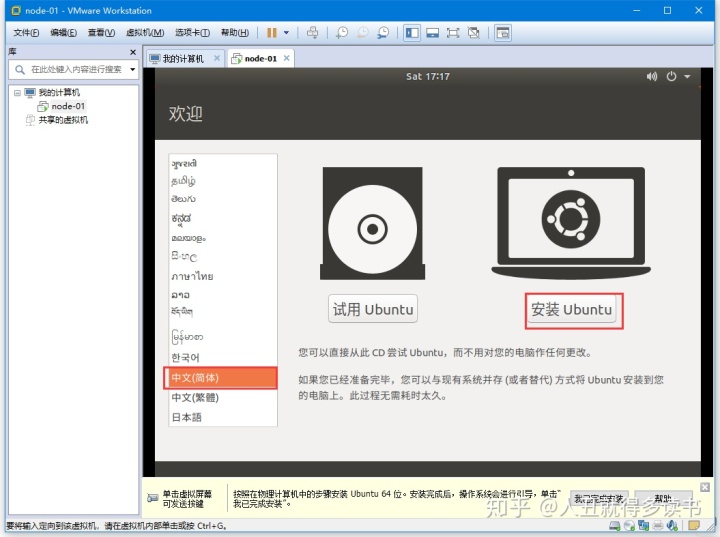Toggle the library sidebar view icon

[412, 33]
